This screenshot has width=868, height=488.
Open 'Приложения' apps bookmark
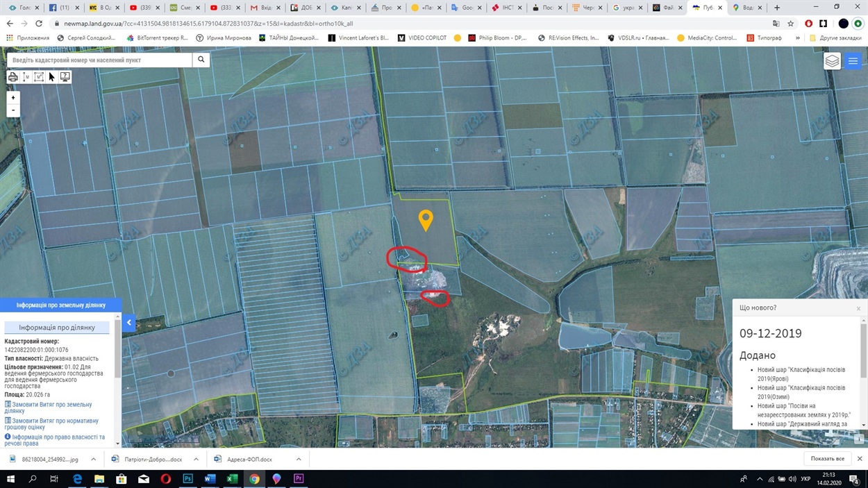[28, 37]
